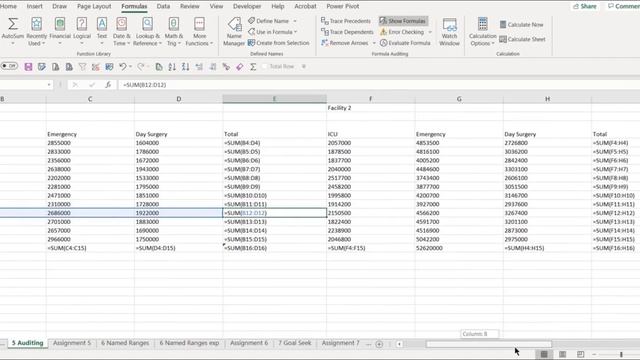The height and width of the screenshot is (360, 640).
Task: Switch to Page Break Preview icon
Action: pyautogui.click(x=580, y=354)
